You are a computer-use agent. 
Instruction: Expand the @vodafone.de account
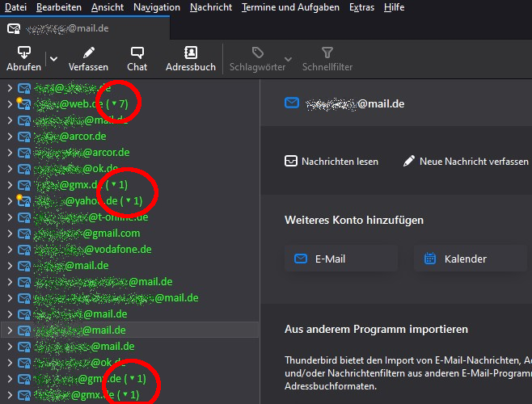click(x=10, y=250)
